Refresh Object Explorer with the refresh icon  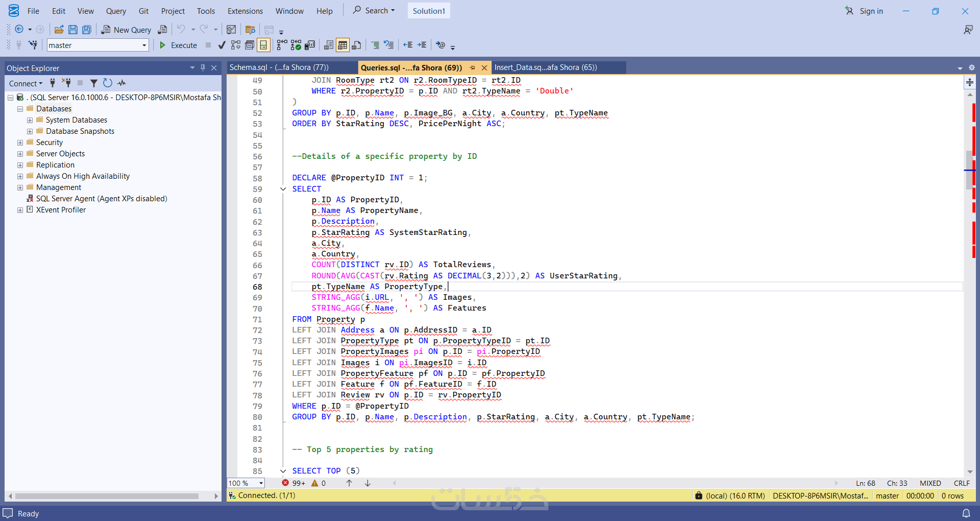[x=107, y=83]
